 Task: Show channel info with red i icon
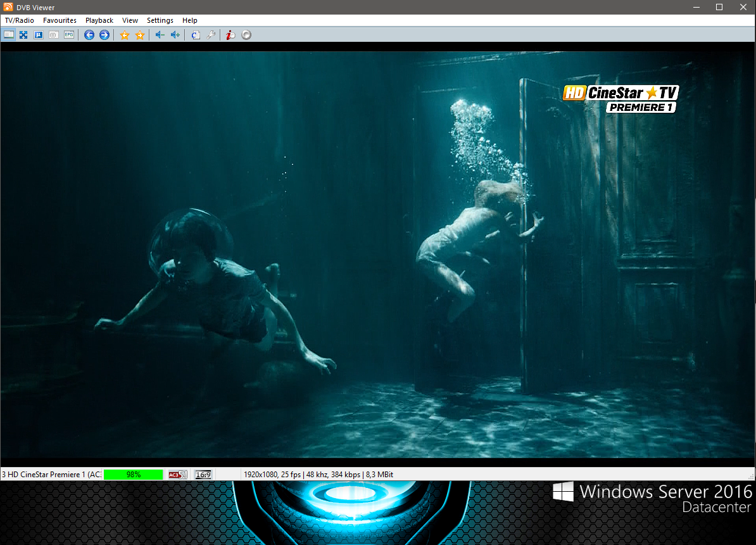(231, 35)
